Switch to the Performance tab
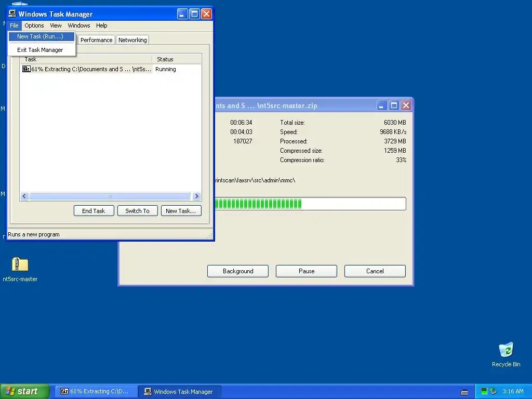 coord(96,40)
